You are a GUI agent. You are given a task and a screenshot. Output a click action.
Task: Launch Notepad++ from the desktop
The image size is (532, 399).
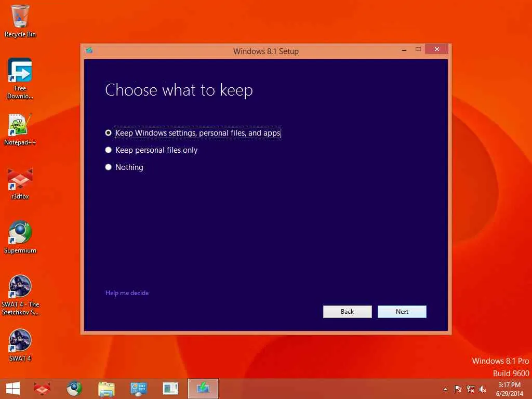click(20, 129)
